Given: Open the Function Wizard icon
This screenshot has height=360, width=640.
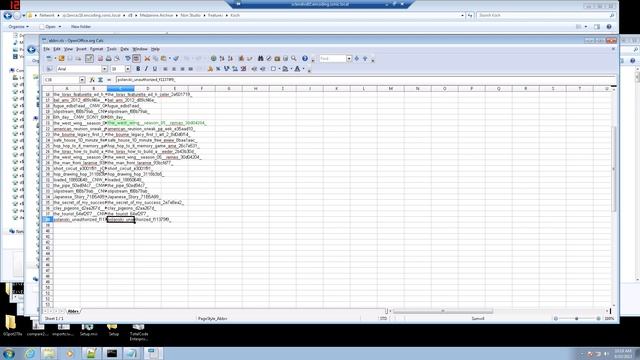Looking at the screenshot, I should coord(92,80).
